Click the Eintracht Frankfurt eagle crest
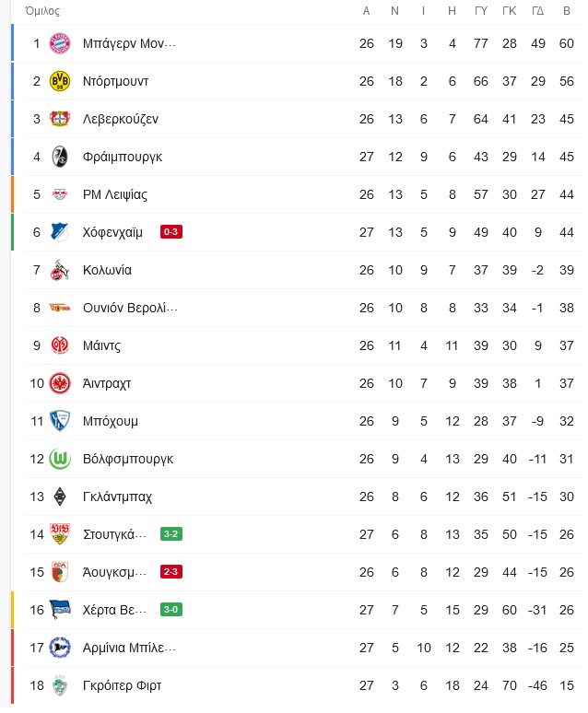This screenshot has height=713, width=588. coord(60,383)
